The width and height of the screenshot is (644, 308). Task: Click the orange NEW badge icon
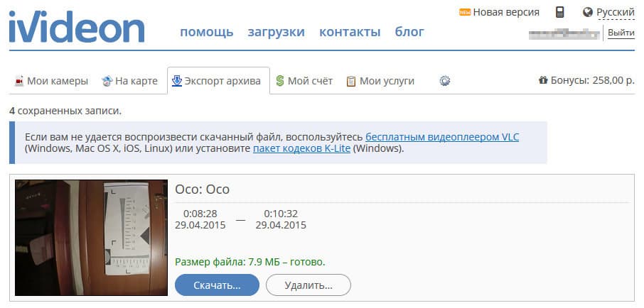[465, 12]
